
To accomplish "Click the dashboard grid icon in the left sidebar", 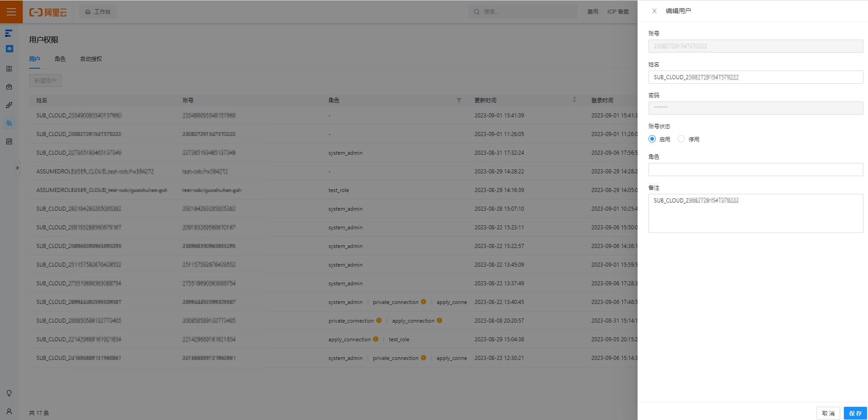I will click(9, 69).
